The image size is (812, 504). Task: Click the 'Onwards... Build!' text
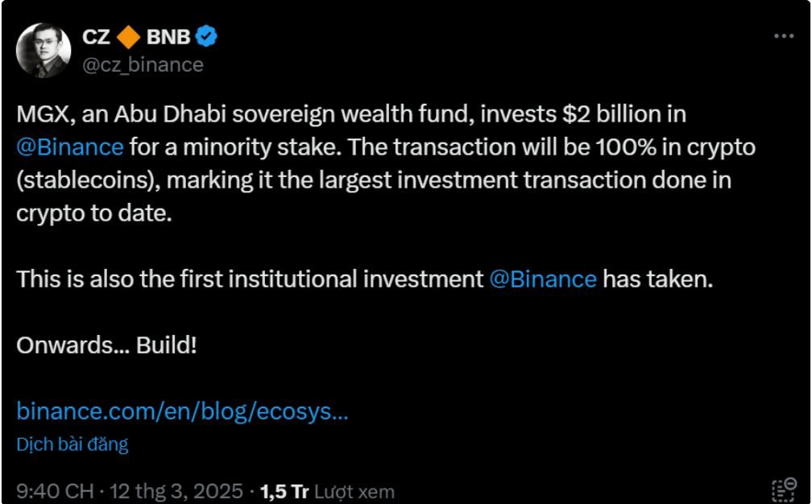tap(106, 345)
